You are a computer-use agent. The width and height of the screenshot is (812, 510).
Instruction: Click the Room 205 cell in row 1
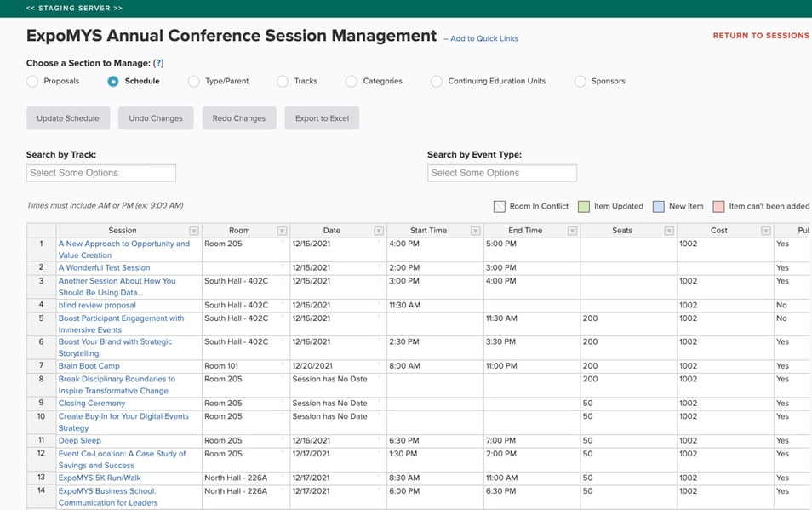click(246, 249)
